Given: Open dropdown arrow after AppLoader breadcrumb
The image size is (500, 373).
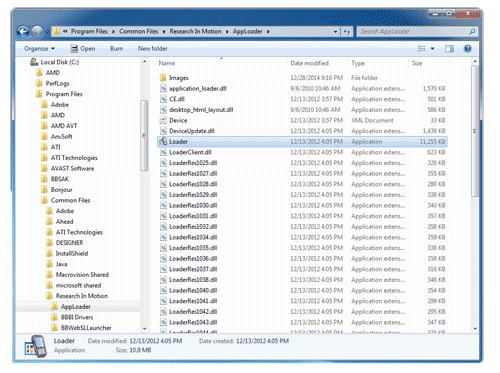Looking at the screenshot, I should 268,32.
